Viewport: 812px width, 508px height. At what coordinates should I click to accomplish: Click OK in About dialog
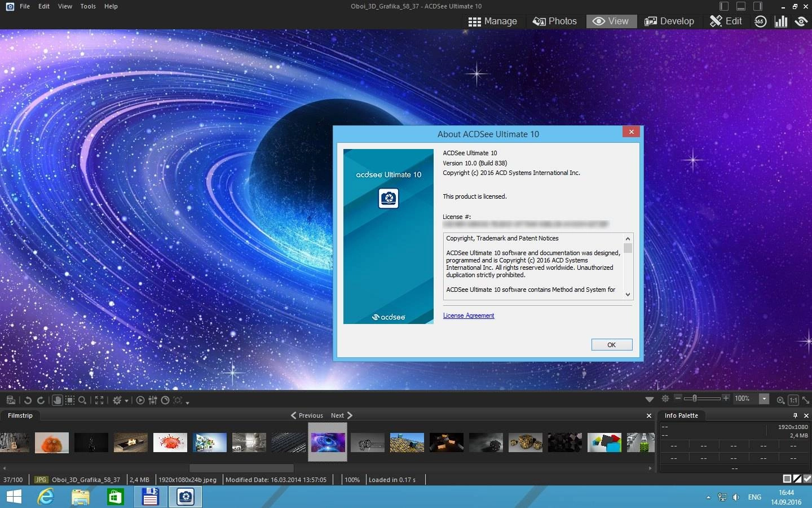click(x=612, y=345)
